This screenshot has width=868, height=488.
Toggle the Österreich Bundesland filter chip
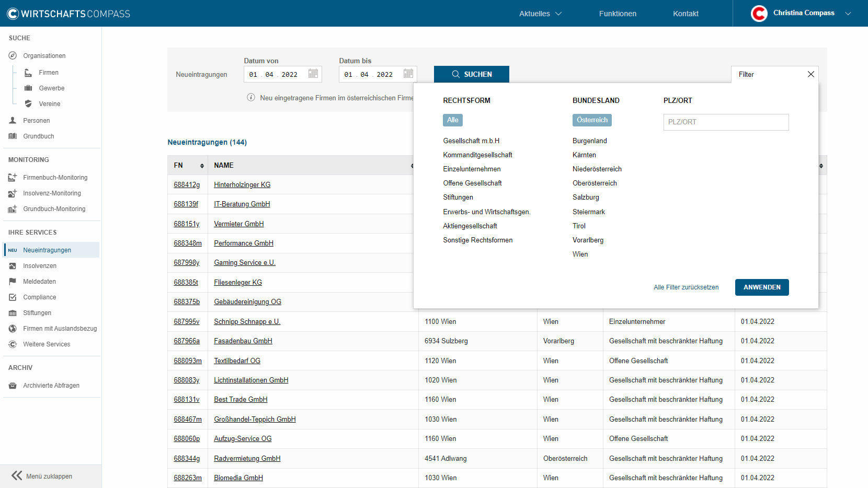(x=591, y=120)
